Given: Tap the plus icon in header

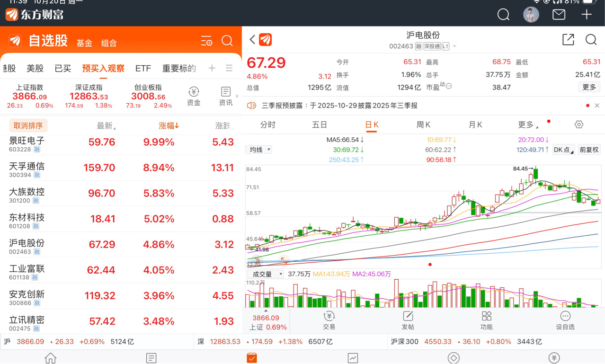Looking at the screenshot, I should click(587, 15).
